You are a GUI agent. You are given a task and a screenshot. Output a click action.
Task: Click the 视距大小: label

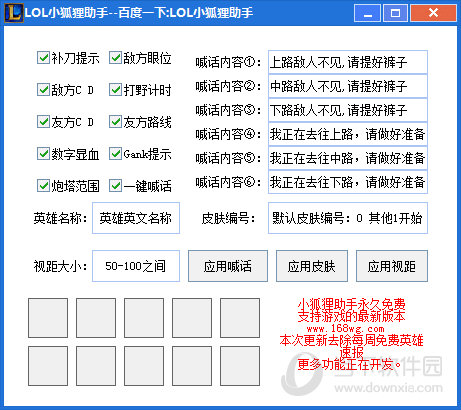pos(61,266)
